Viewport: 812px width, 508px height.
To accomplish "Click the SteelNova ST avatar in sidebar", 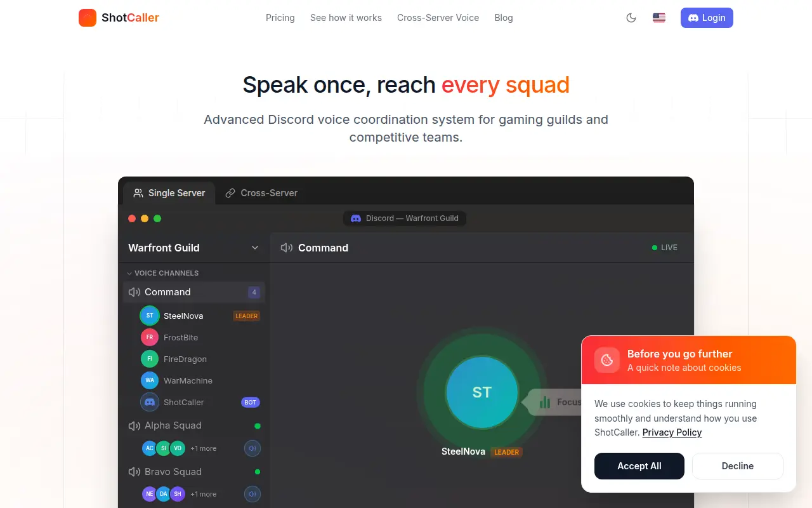I will (150, 316).
